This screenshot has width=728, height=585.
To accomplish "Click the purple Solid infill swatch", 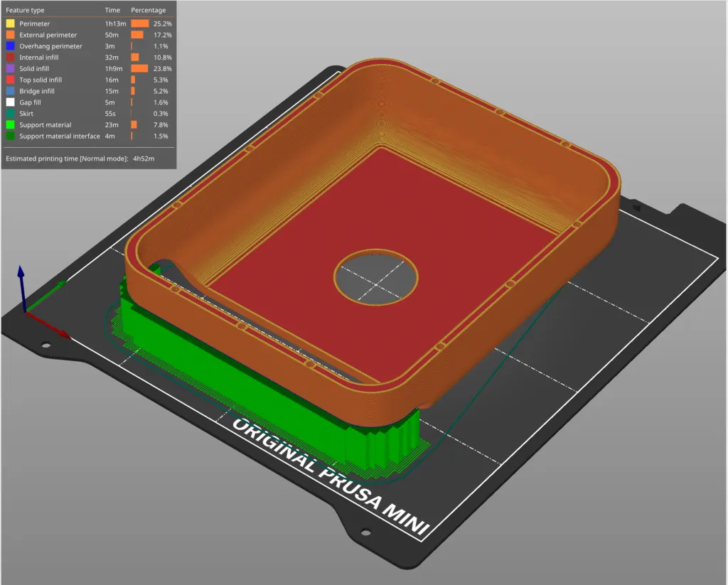I will tap(10, 69).
